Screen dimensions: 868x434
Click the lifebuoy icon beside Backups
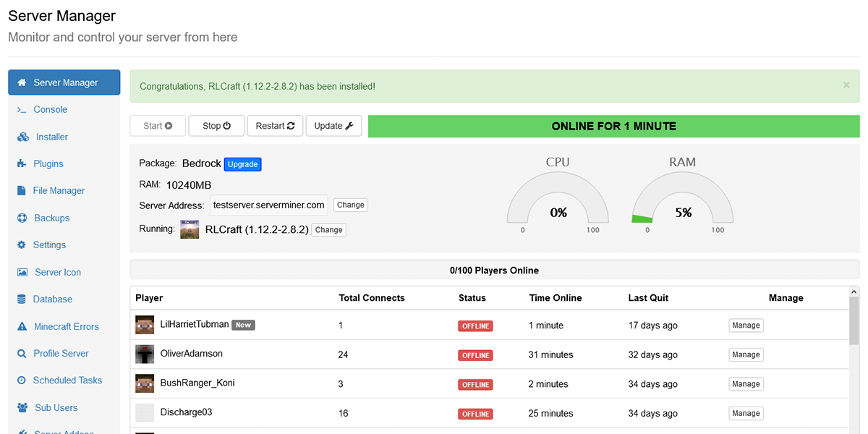pos(22,218)
